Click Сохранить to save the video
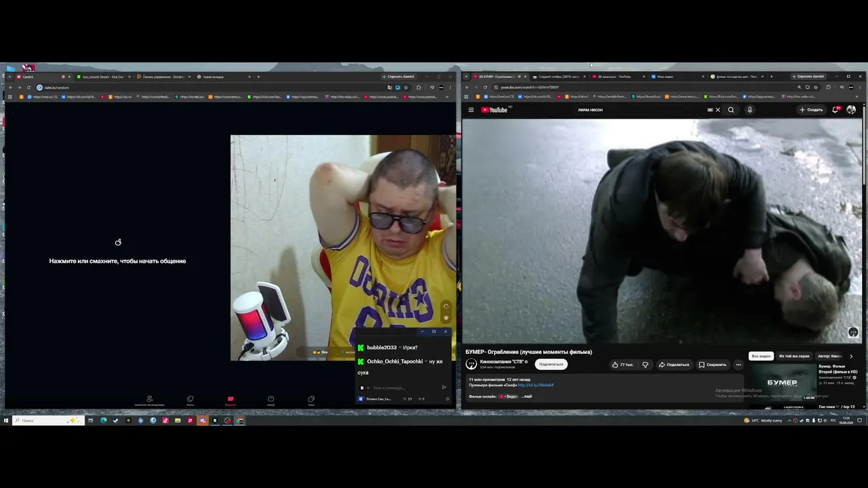 (x=713, y=365)
